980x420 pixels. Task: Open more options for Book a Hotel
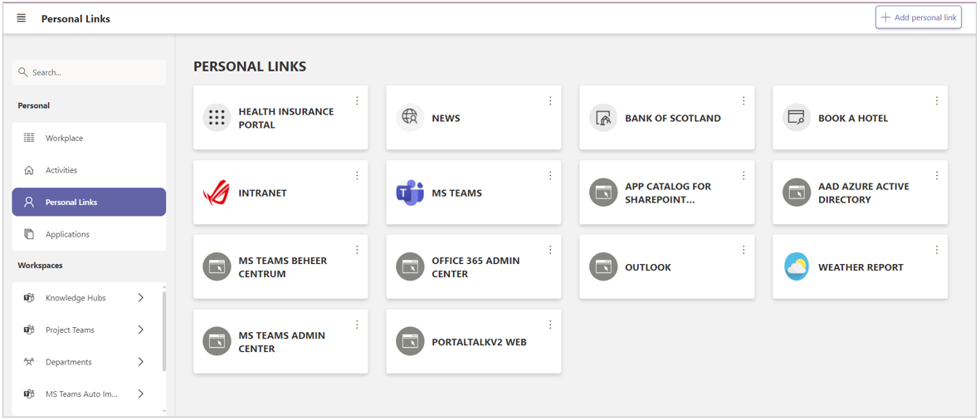tap(936, 100)
